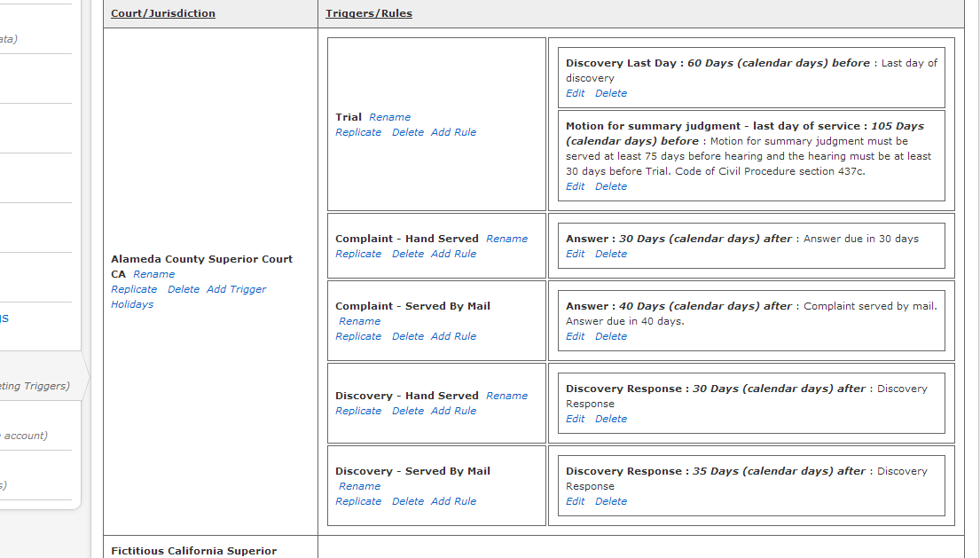Edit the 40 Days Answer rule
Image resolution: width=980 pixels, height=558 pixels.
click(x=575, y=336)
